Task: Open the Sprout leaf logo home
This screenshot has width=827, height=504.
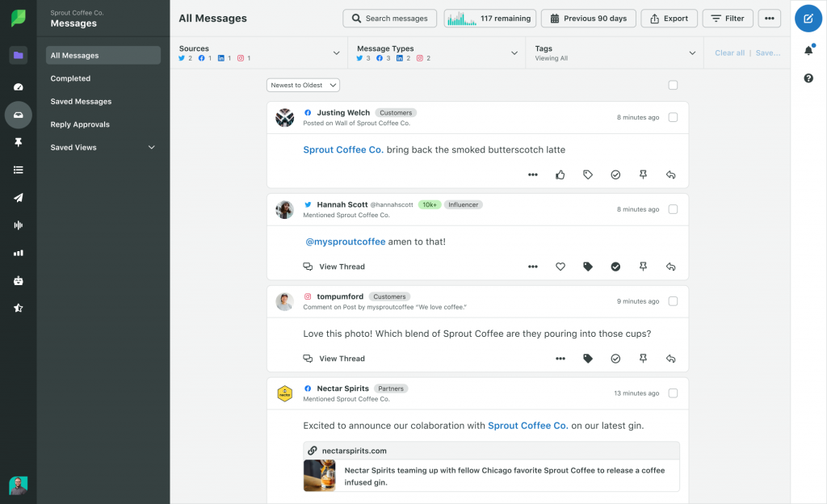Action: tap(18, 19)
